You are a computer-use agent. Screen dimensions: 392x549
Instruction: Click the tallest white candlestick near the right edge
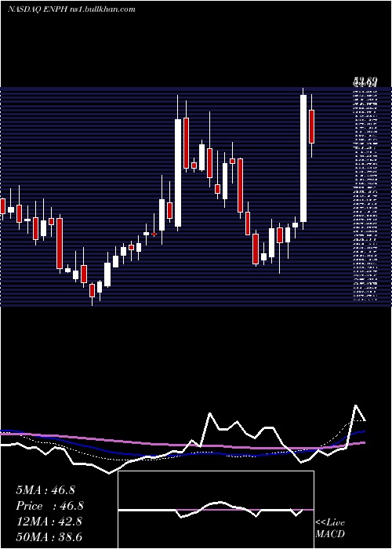point(303,158)
